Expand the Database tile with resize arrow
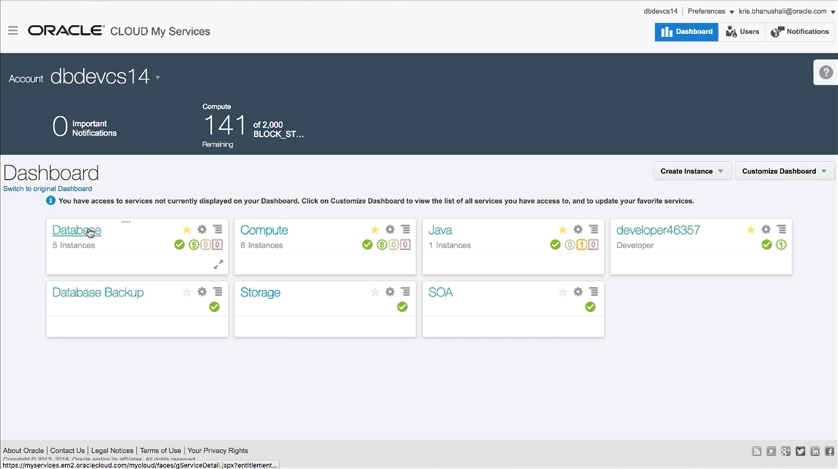This screenshot has height=469, width=838. pos(218,265)
